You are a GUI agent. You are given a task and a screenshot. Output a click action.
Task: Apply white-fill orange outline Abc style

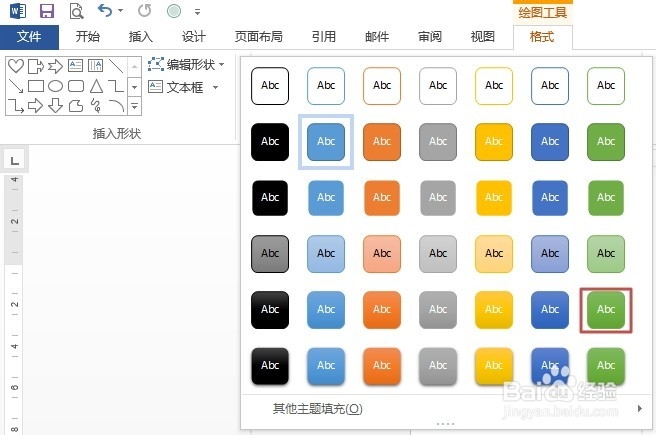[382, 86]
